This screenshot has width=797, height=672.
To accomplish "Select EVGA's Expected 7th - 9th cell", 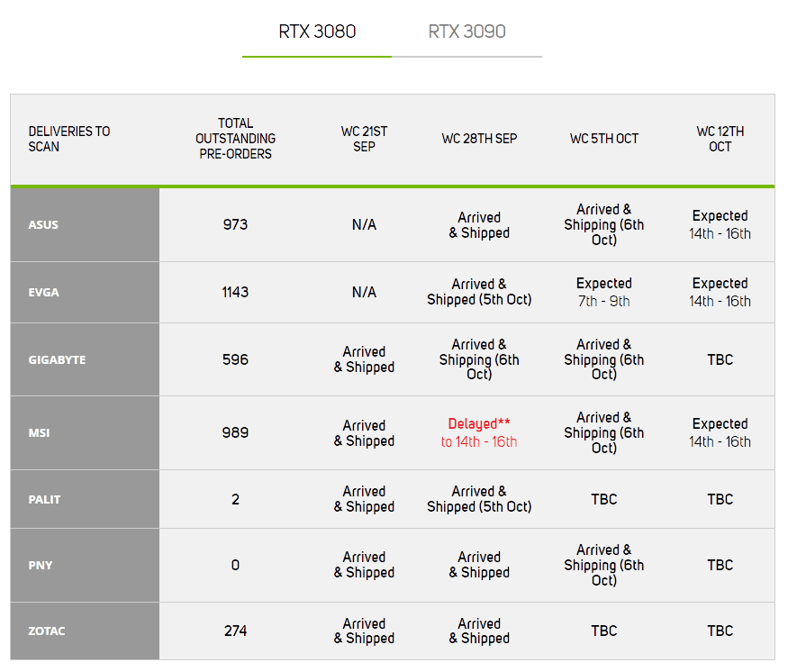I will [x=604, y=292].
